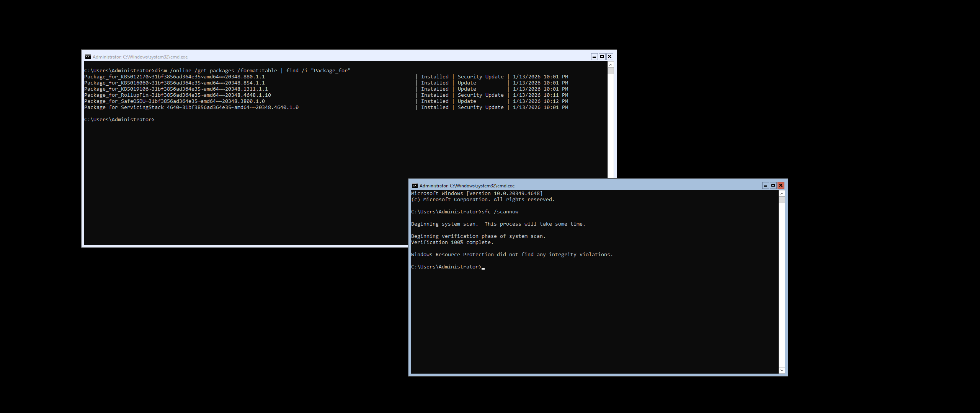Click the scroll-up arrow in the dism window
The height and width of the screenshot is (413, 980).
point(611,65)
